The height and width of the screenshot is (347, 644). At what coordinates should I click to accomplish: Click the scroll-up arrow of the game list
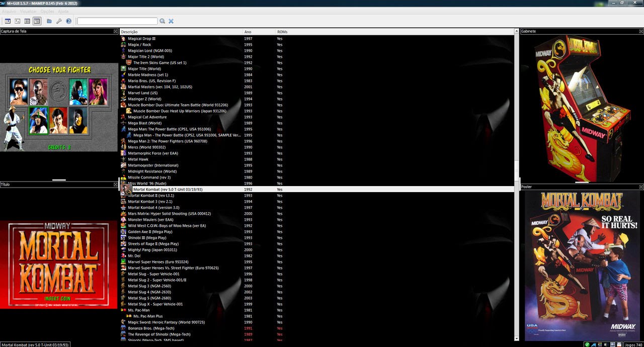pos(517,32)
